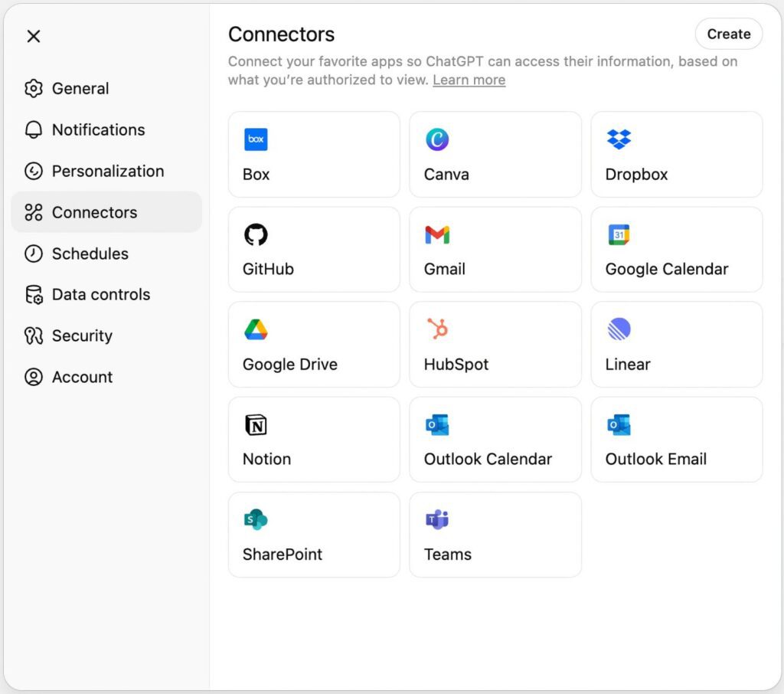Image resolution: width=784 pixels, height=694 pixels.
Task: Click the Google Drive connector icon
Action: [x=256, y=329]
